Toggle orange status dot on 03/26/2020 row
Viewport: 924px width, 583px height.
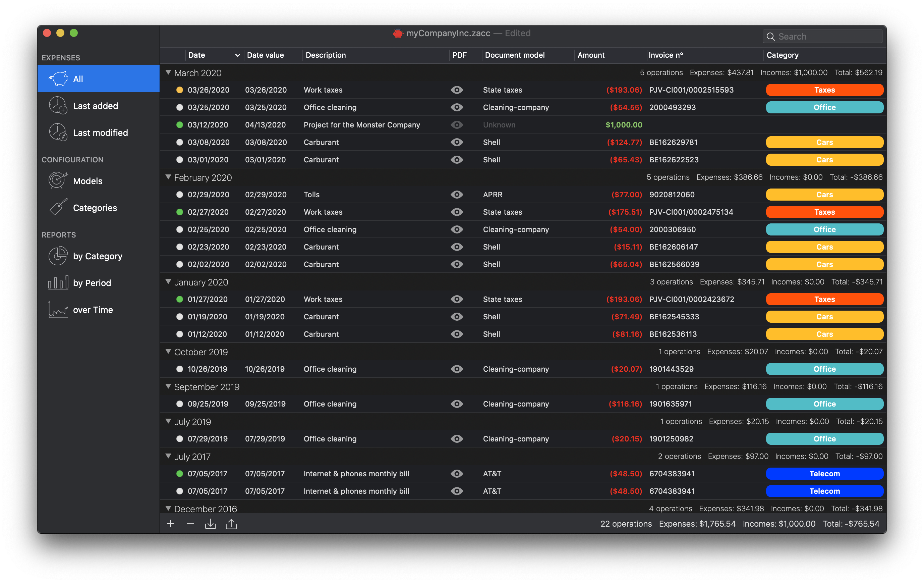pyautogui.click(x=179, y=90)
